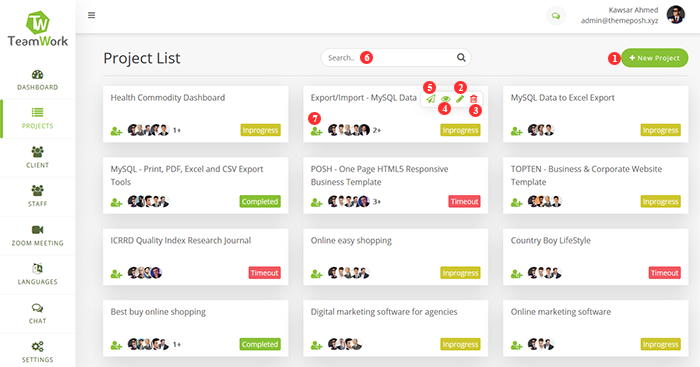
Task: Open Export/Import - MySQL Data title
Action: [x=363, y=98]
